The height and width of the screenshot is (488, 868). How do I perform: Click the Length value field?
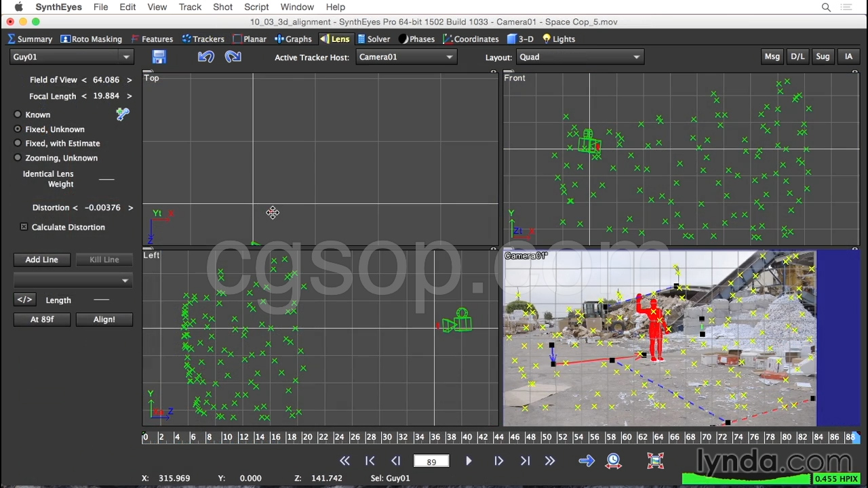pos(101,300)
